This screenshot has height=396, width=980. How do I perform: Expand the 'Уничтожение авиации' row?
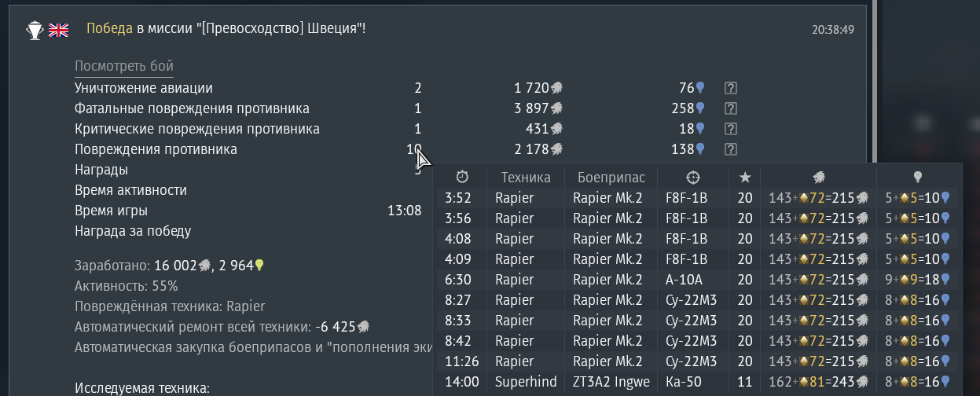click(144, 88)
